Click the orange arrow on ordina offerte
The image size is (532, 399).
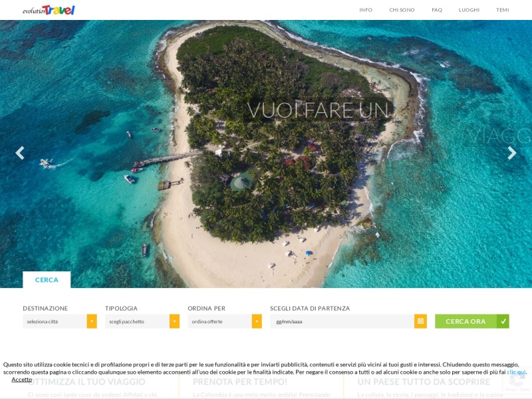point(257,321)
